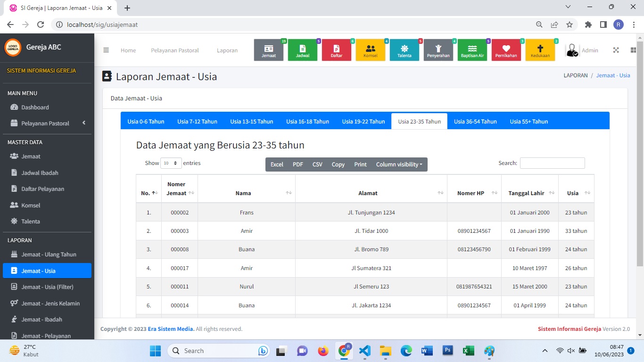
Task: Open the Show entries count dropdown
Action: 171,163
